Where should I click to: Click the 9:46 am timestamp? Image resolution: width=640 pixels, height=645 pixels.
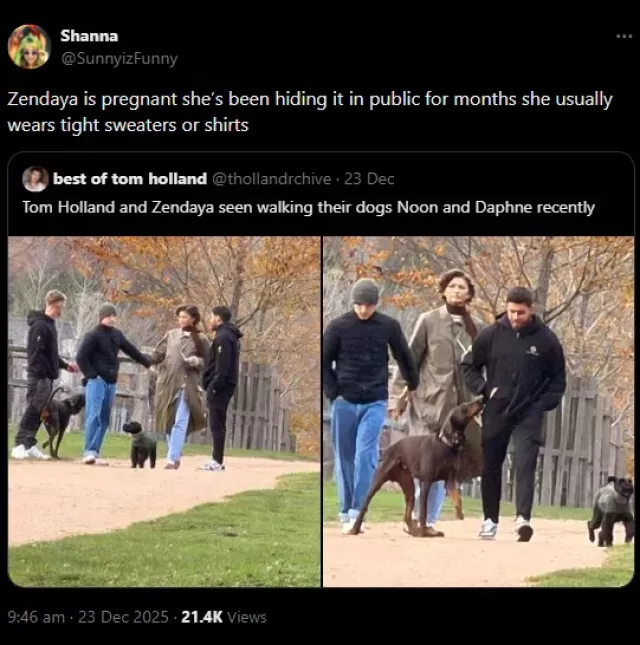pyautogui.click(x=36, y=617)
